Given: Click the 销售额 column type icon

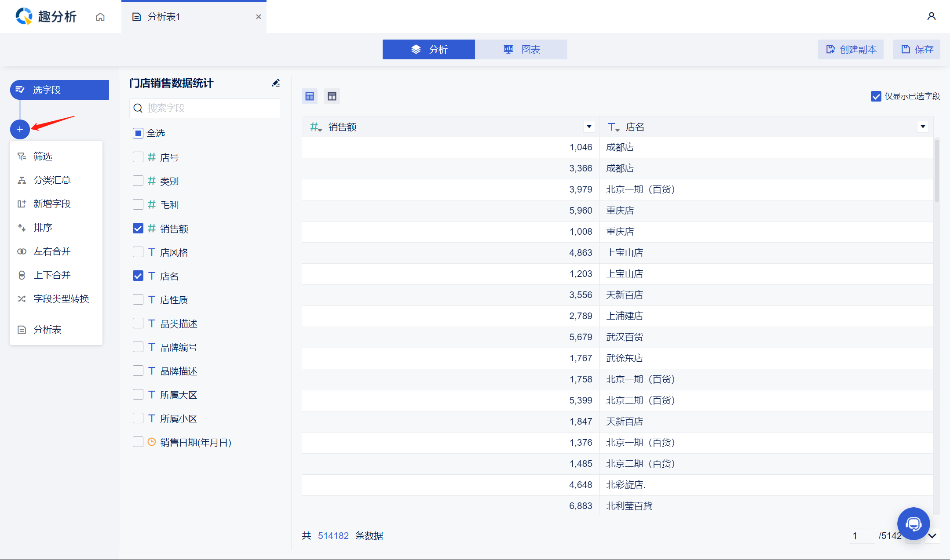Looking at the screenshot, I should click(315, 127).
